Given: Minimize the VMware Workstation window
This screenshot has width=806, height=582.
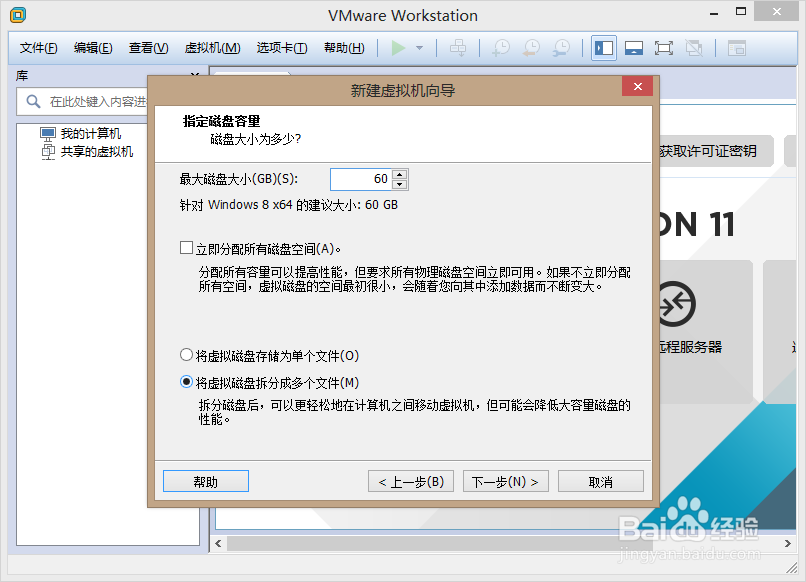Looking at the screenshot, I should [x=713, y=13].
